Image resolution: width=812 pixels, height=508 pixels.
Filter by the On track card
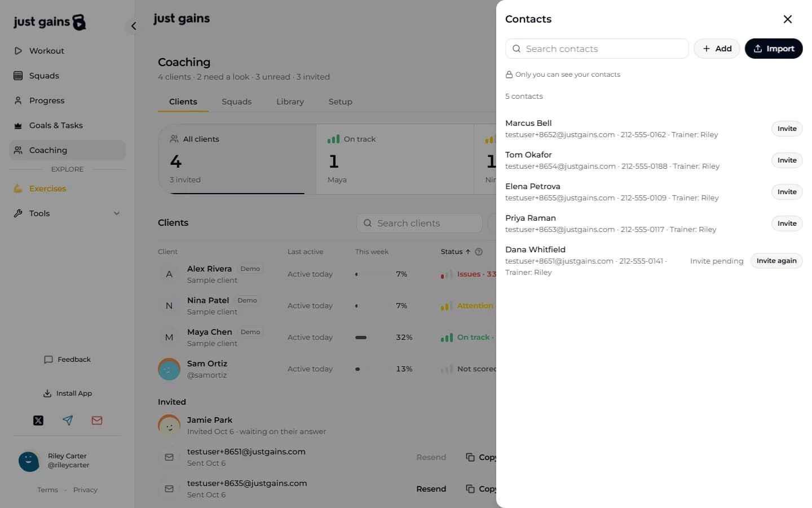tap(395, 159)
